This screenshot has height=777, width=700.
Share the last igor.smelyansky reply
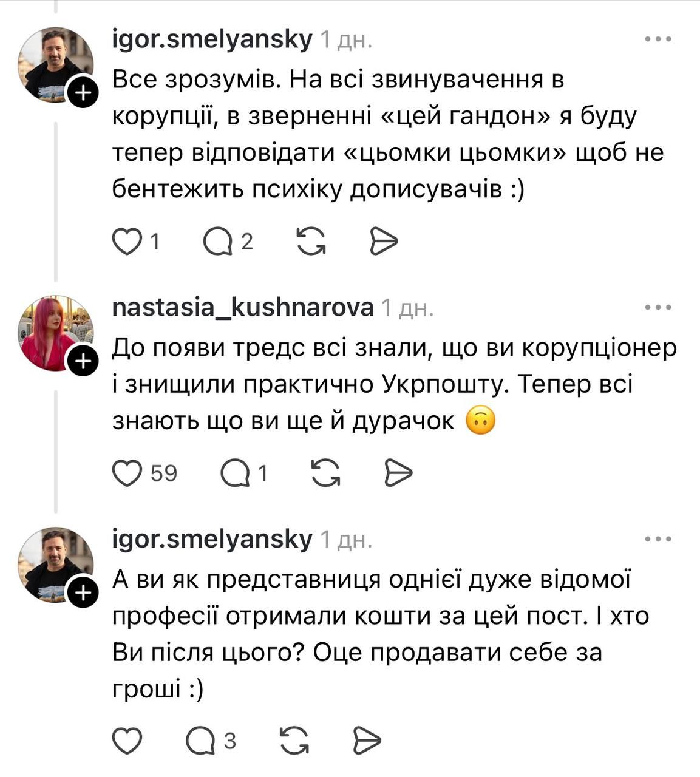[367, 741]
